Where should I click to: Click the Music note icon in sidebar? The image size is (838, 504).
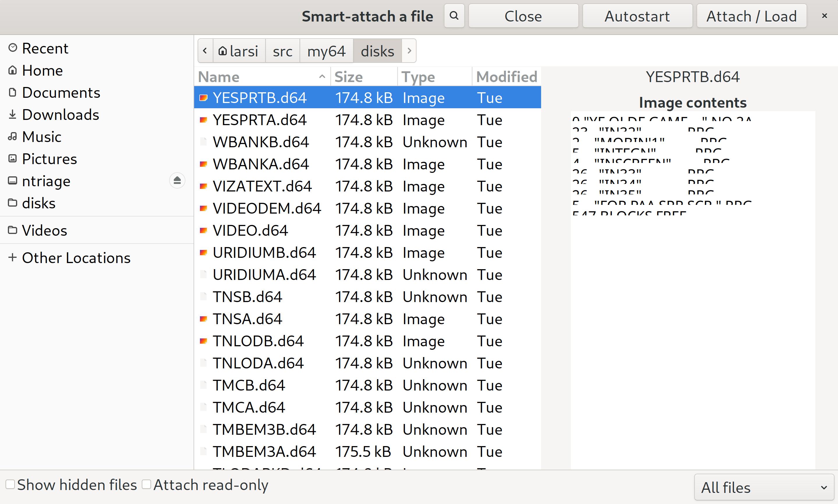[x=13, y=136]
